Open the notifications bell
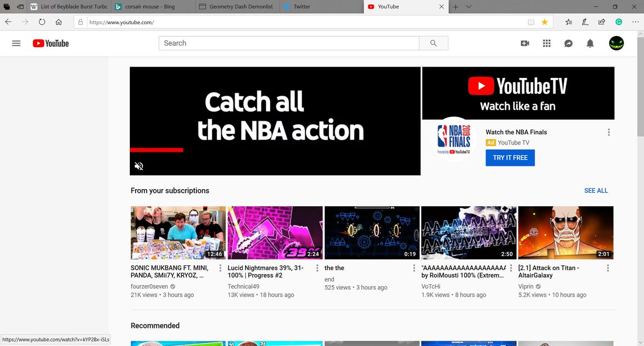 (590, 44)
